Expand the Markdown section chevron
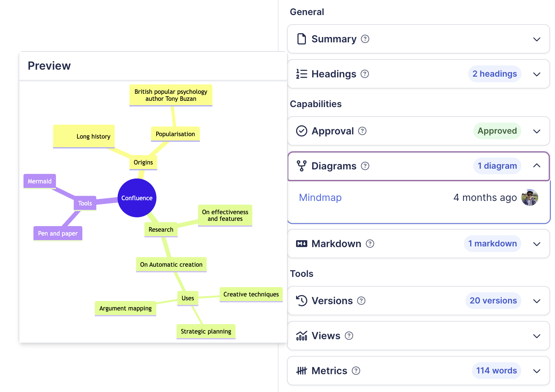Viewport: 555px width, 392px height. (536, 244)
